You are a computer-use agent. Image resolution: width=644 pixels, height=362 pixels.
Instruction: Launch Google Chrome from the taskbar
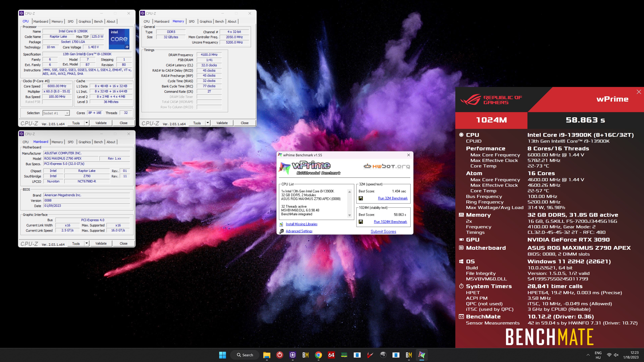point(318,355)
